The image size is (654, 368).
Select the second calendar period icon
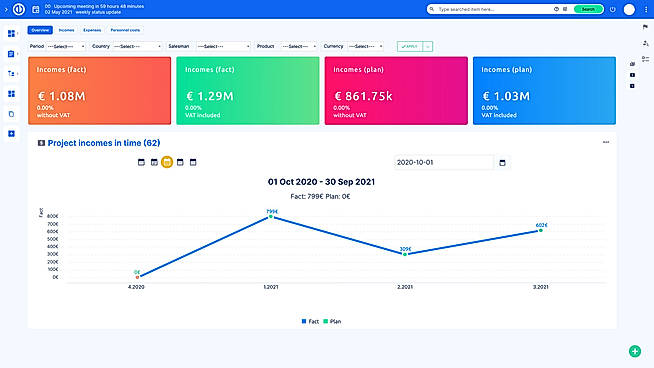pyautogui.click(x=154, y=162)
